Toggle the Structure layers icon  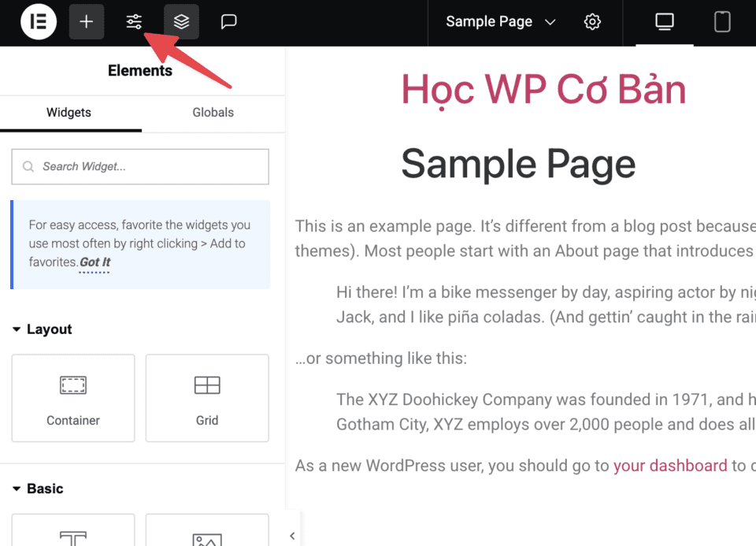(x=181, y=22)
